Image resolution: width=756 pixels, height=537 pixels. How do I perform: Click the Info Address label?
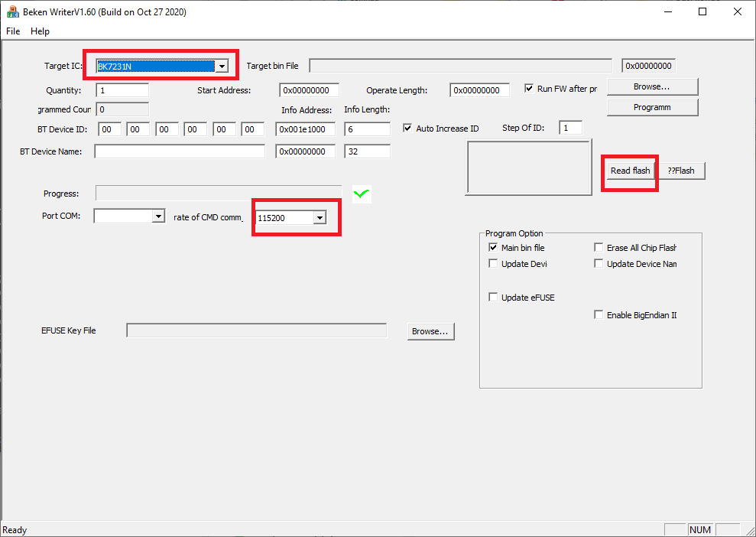(x=307, y=110)
